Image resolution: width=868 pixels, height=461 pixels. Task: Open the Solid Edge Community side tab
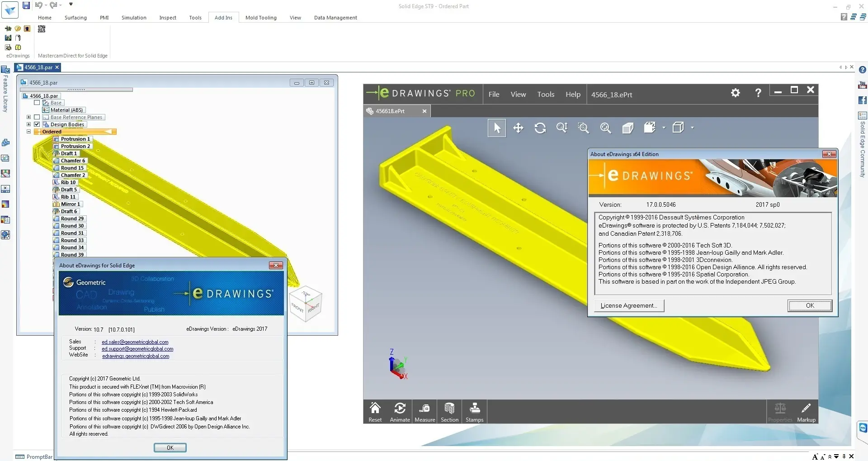click(863, 145)
